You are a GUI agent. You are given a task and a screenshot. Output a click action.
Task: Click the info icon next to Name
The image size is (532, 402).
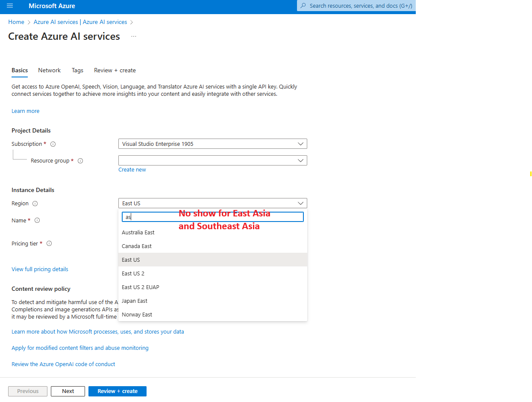[37, 221]
